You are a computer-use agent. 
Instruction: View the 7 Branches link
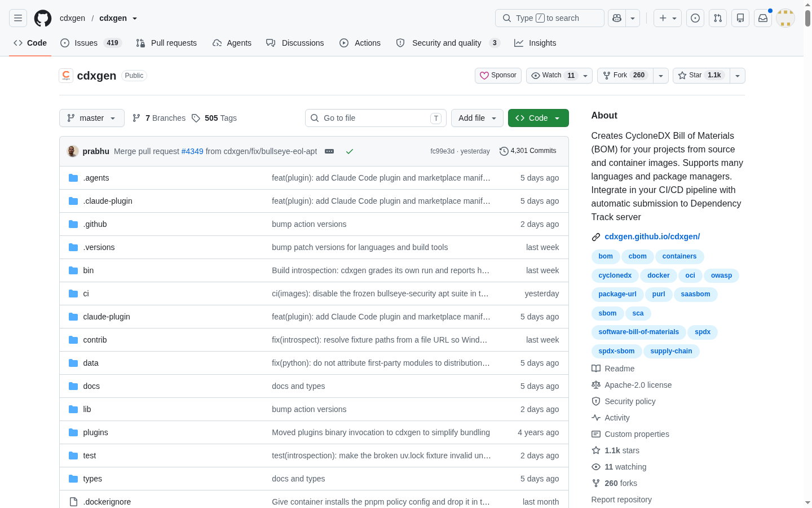(x=159, y=118)
